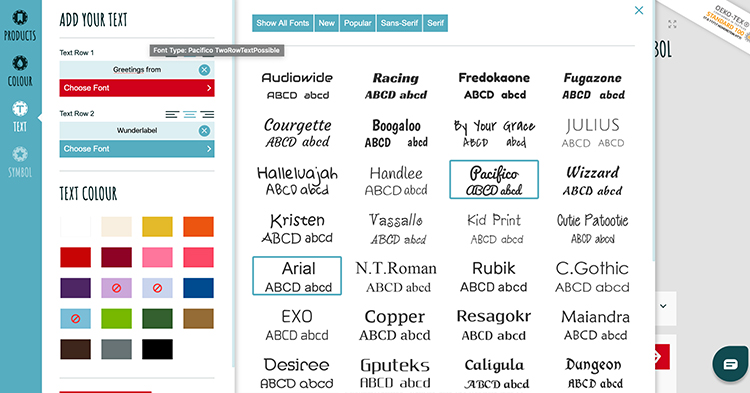Filter fonts by Serif
The image size is (750, 393).
pos(436,23)
